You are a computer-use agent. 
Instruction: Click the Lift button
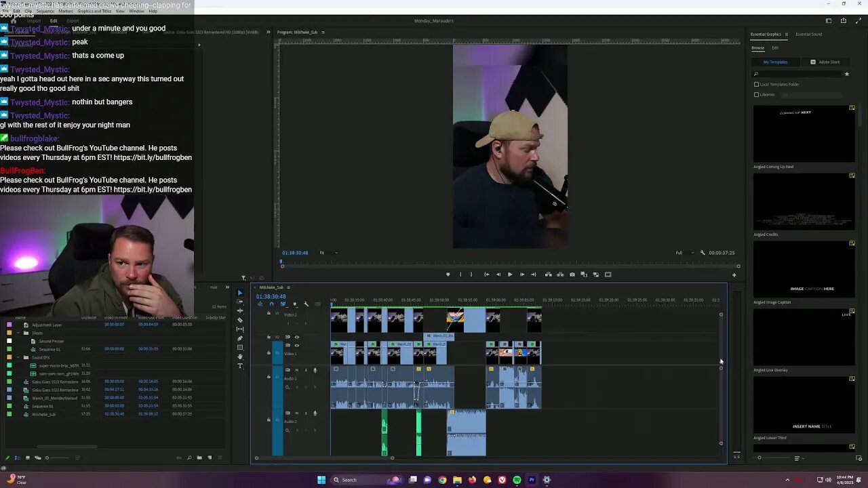pos(548,274)
